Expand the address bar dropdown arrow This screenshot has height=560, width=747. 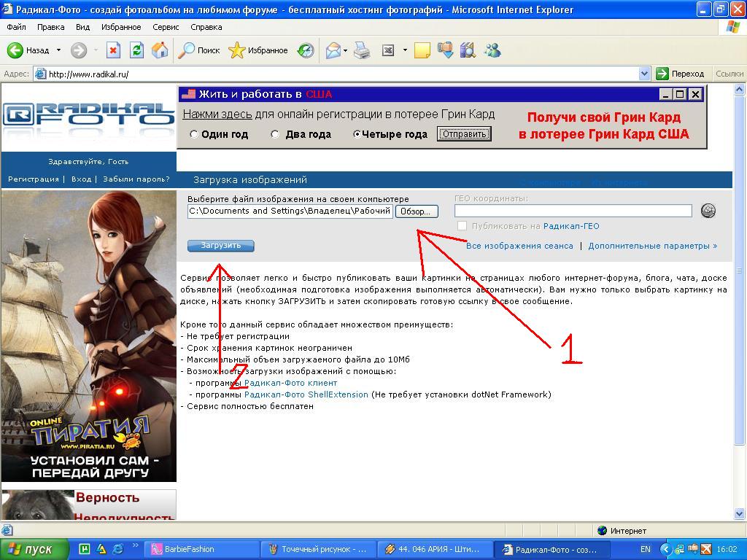645,74
